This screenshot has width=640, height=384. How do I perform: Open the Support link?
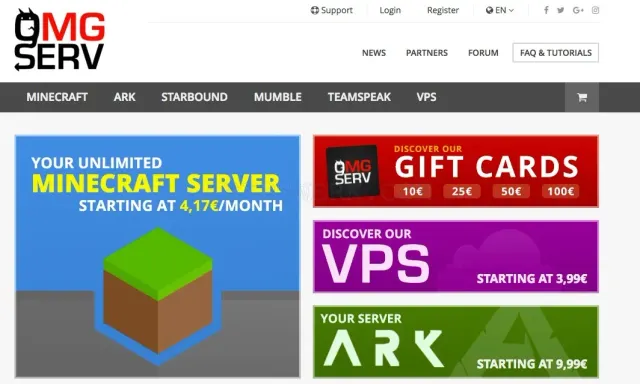331,10
